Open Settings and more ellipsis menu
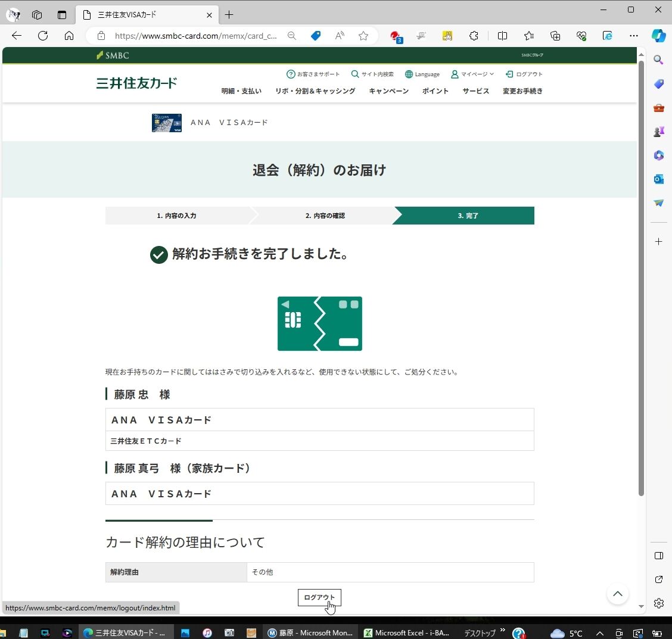The image size is (672, 639). coord(633,36)
